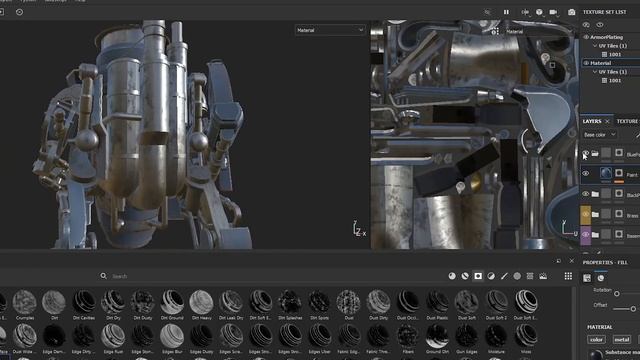This screenshot has width=640, height=360.
Task: Open the symmetry settings icon
Action: coord(525,12)
